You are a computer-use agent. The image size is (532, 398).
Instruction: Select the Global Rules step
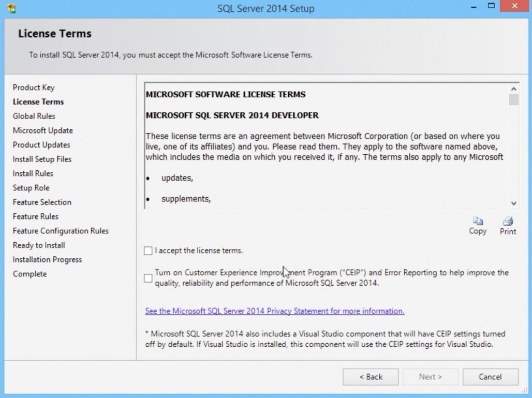[34, 116]
